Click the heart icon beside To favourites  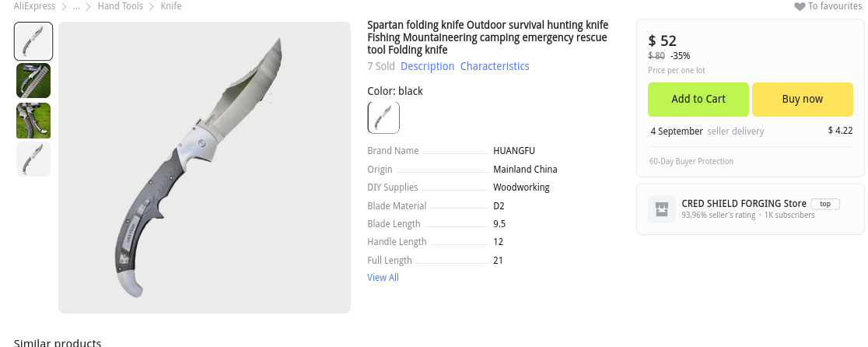pyautogui.click(x=800, y=7)
